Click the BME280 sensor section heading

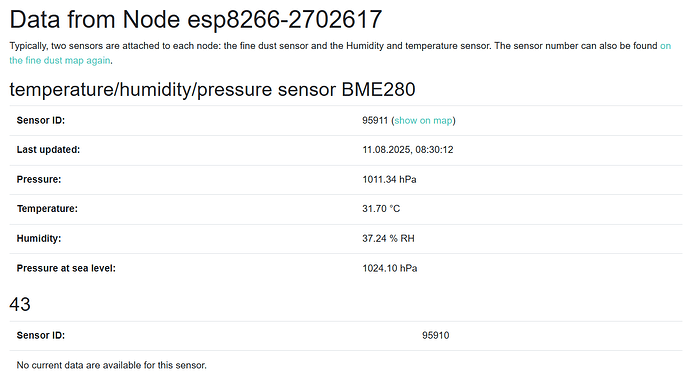(x=213, y=89)
